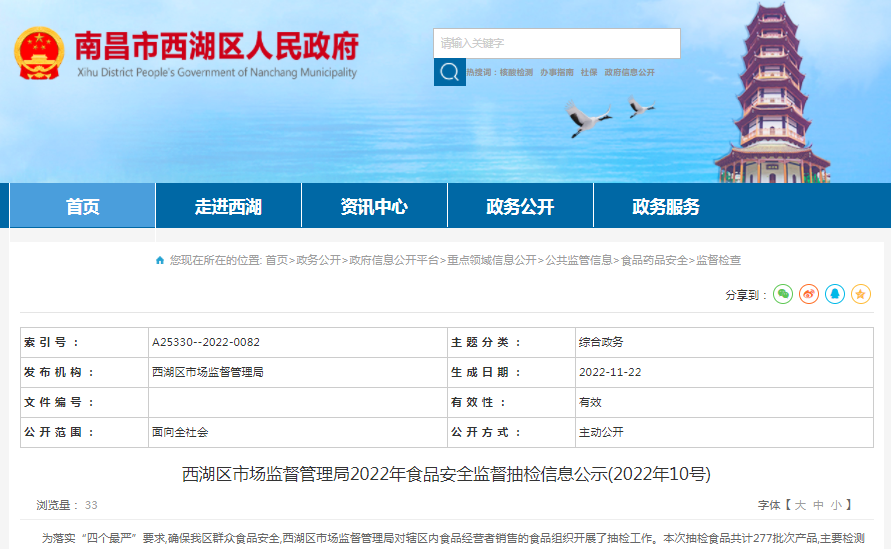Open 食品药品安全 breadcrumb link

tap(654, 260)
